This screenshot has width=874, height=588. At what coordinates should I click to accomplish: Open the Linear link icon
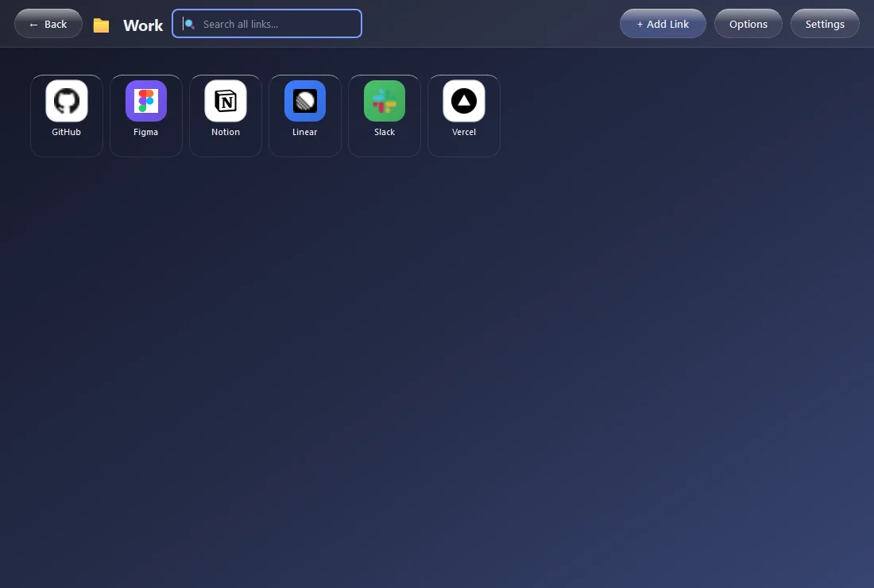(305, 101)
